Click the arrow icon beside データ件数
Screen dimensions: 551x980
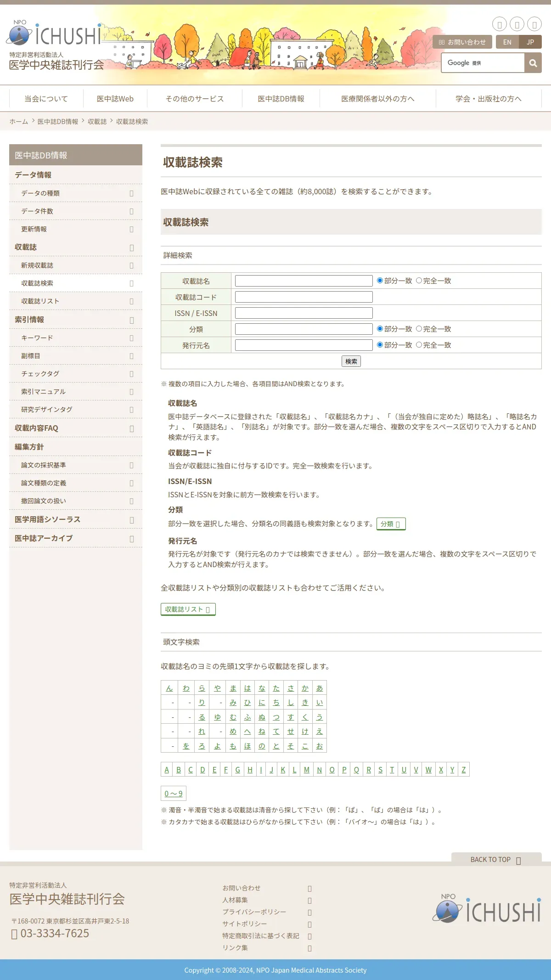click(131, 211)
